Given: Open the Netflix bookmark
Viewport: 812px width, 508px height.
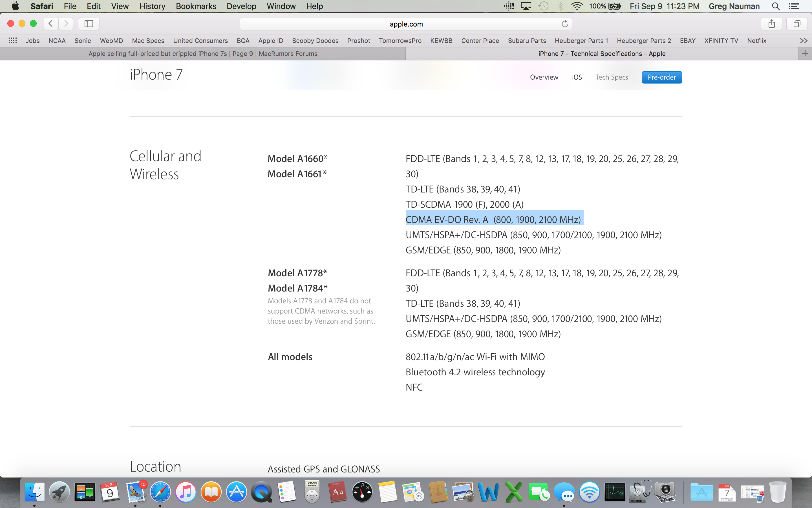Looking at the screenshot, I should [757, 41].
